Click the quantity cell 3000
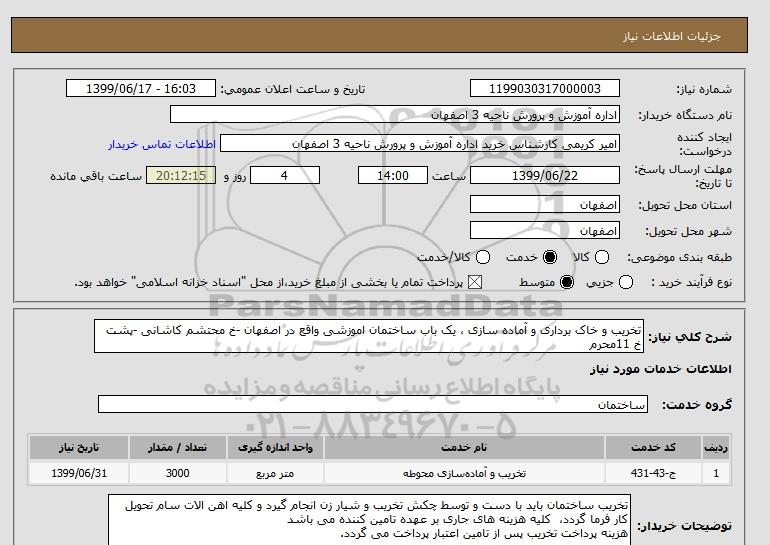Screen dimensions: 770x545 tap(177, 473)
